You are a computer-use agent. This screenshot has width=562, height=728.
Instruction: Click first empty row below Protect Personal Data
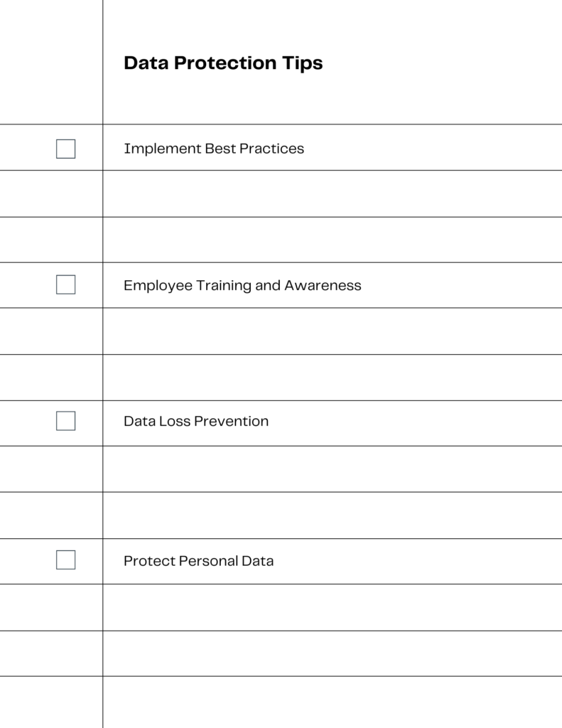pyautogui.click(x=333, y=607)
